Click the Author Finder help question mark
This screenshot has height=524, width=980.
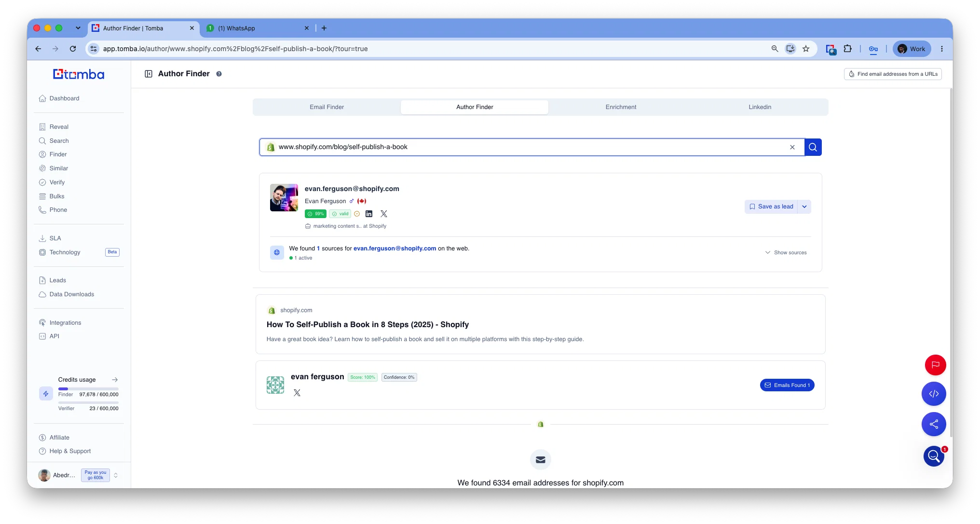point(219,74)
